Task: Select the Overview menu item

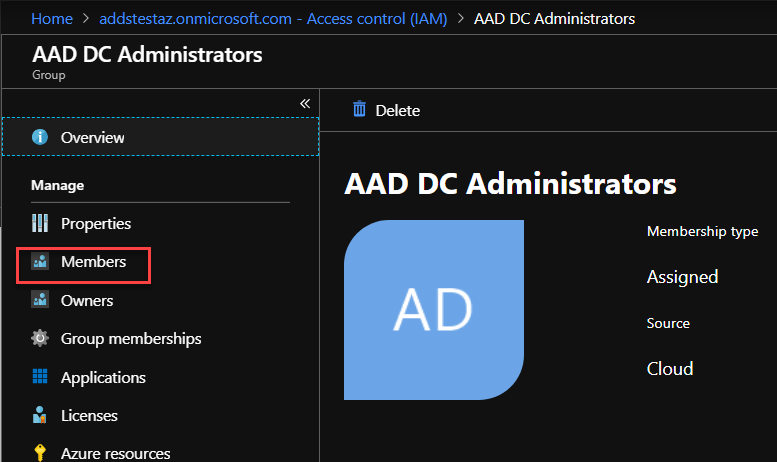Action: click(161, 137)
